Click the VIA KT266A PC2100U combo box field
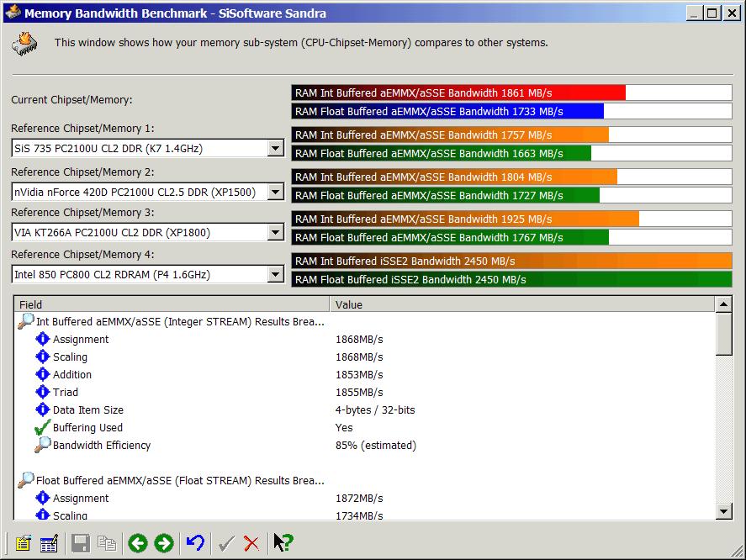The height and width of the screenshot is (560, 746). click(148, 233)
